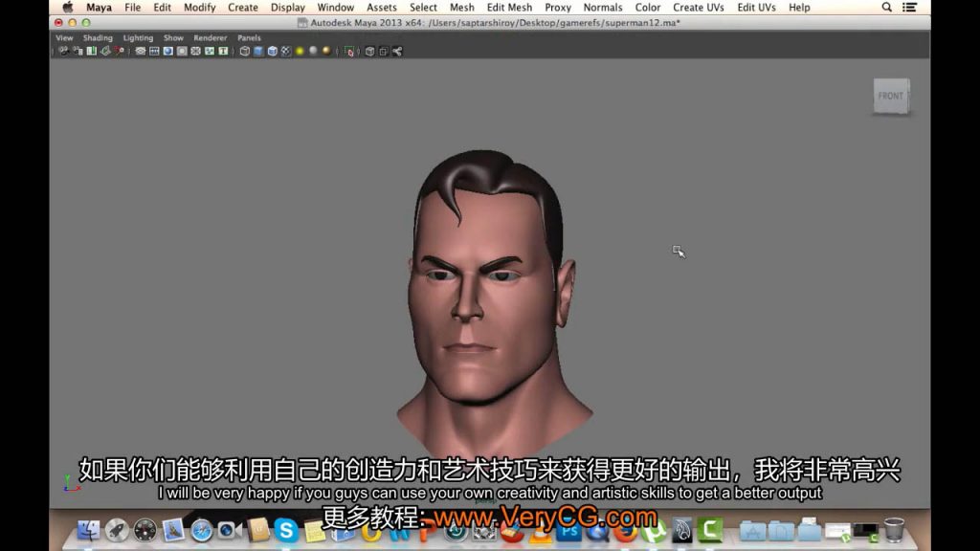Viewport: 980px width, 551px height.
Task: Toggle the X-ray joints icon
Action: coord(397,52)
